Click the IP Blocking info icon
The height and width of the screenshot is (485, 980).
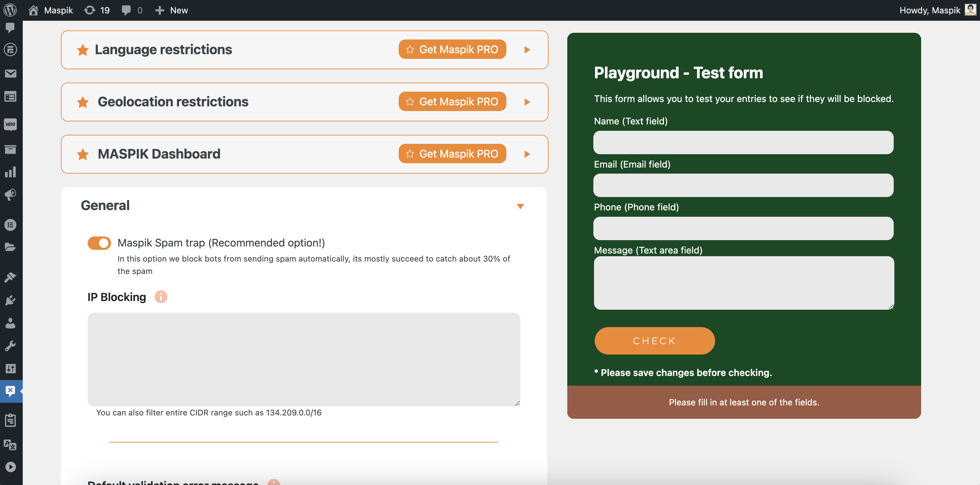click(x=161, y=296)
